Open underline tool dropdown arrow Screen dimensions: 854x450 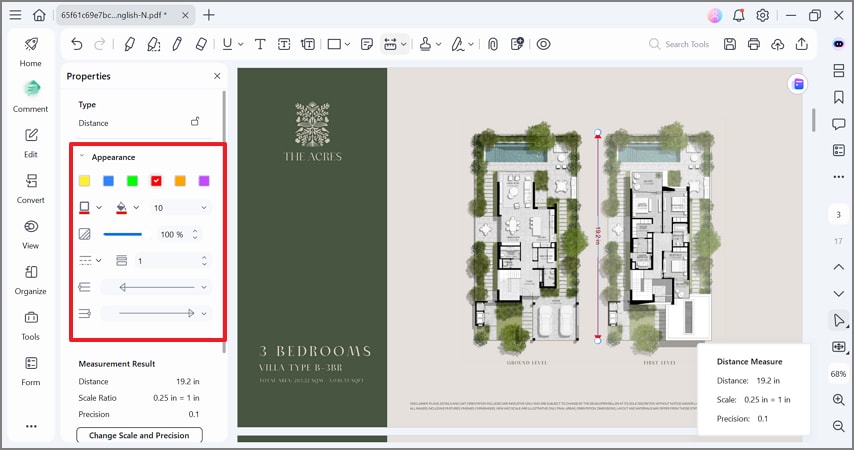coord(241,44)
